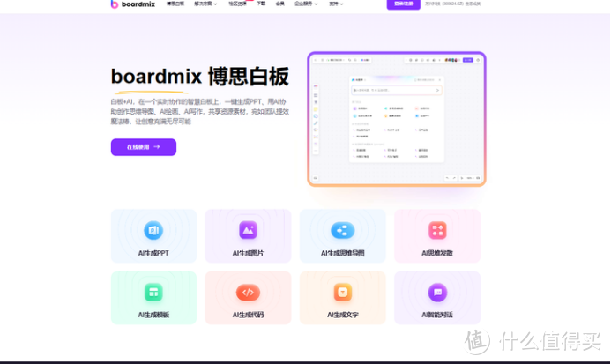611x364 pixels.
Task: Click the 在线使用 arrow button
Action: tap(144, 147)
